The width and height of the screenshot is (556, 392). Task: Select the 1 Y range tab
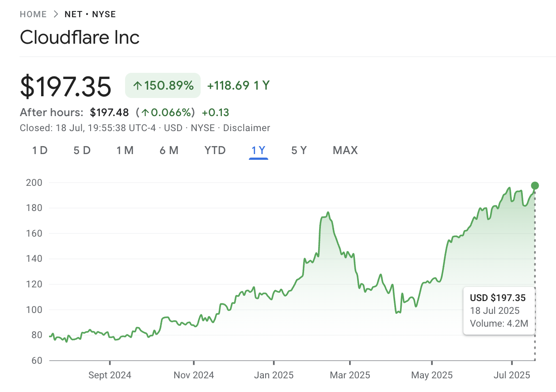(259, 151)
